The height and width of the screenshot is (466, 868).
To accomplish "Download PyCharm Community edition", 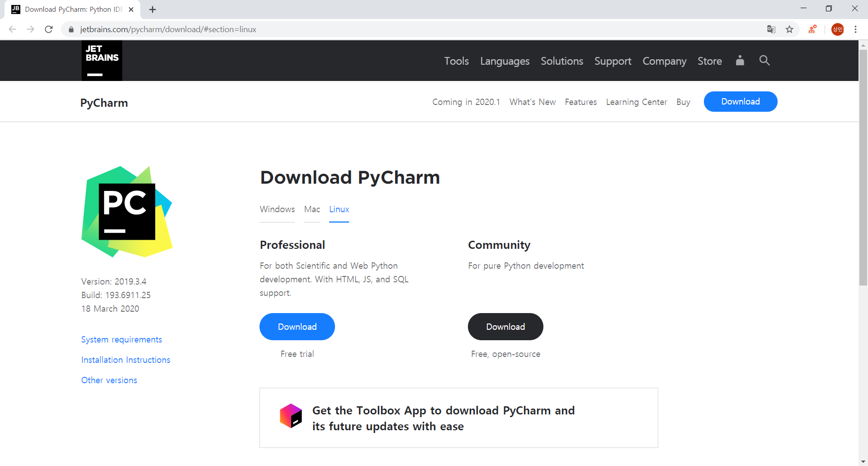I will (x=505, y=327).
